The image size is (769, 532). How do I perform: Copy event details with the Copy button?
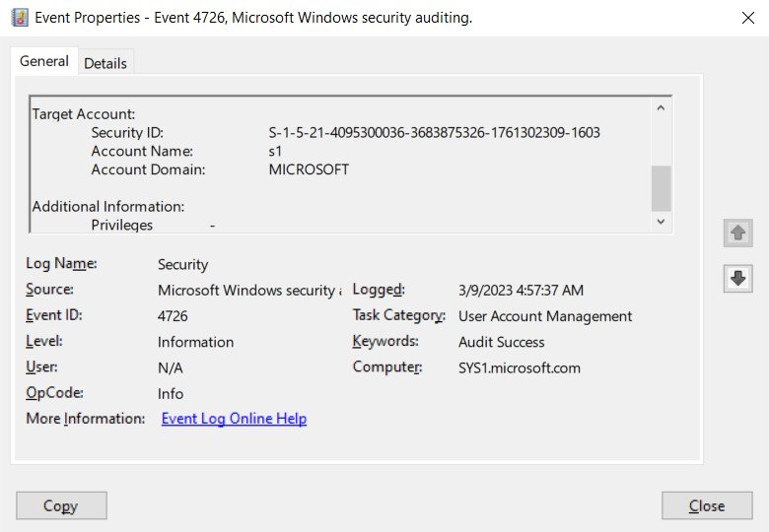(x=61, y=505)
